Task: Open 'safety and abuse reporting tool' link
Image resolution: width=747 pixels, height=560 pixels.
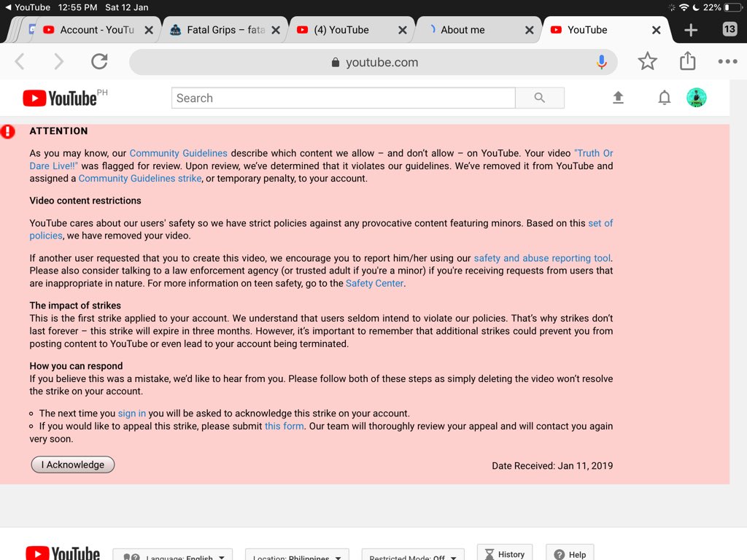Action: pos(542,258)
